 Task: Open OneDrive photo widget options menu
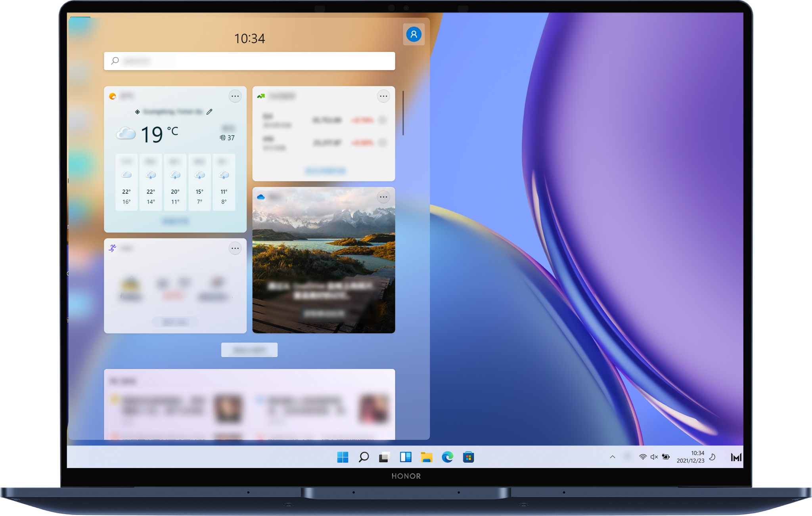coord(383,197)
